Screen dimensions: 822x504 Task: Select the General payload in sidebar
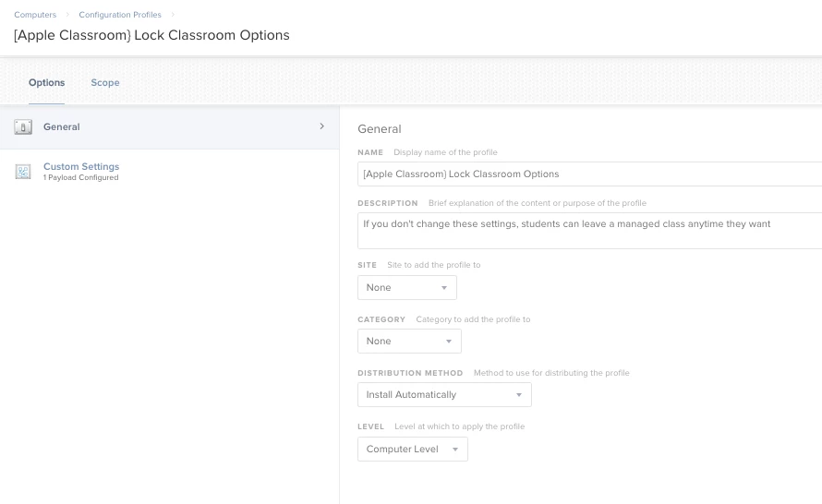click(x=62, y=126)
